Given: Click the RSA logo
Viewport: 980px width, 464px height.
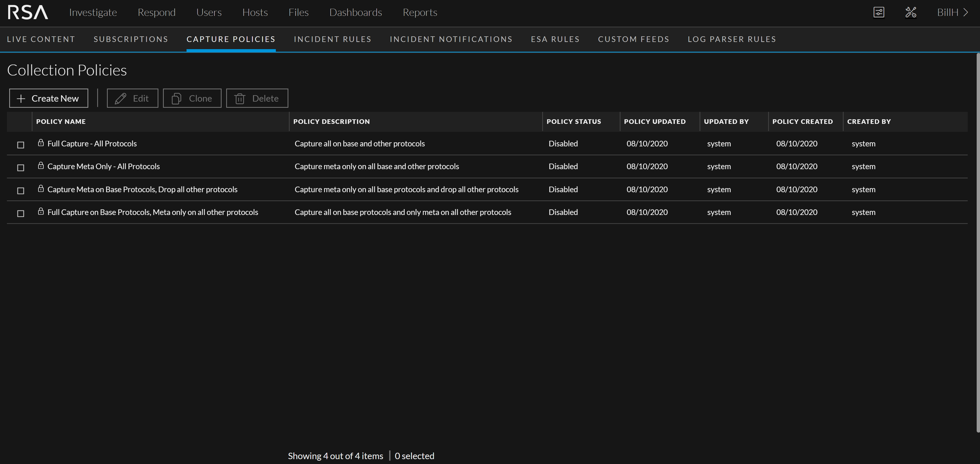Looking at the screenshot, I should 28,12.
